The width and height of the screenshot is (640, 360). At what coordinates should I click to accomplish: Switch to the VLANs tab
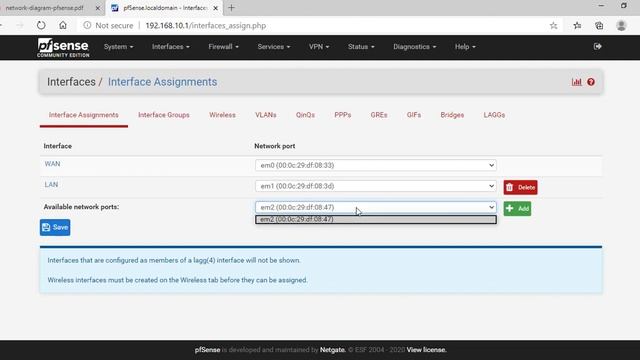point(266,115)
